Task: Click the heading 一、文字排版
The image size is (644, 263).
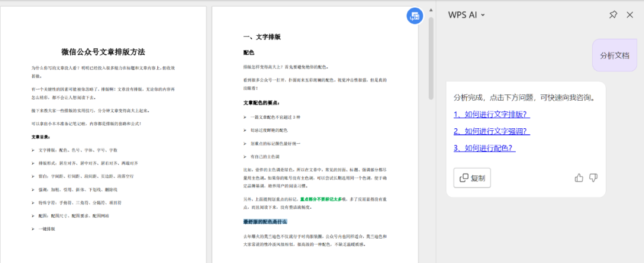Action: pyautogui.click(x=262, y=37)
